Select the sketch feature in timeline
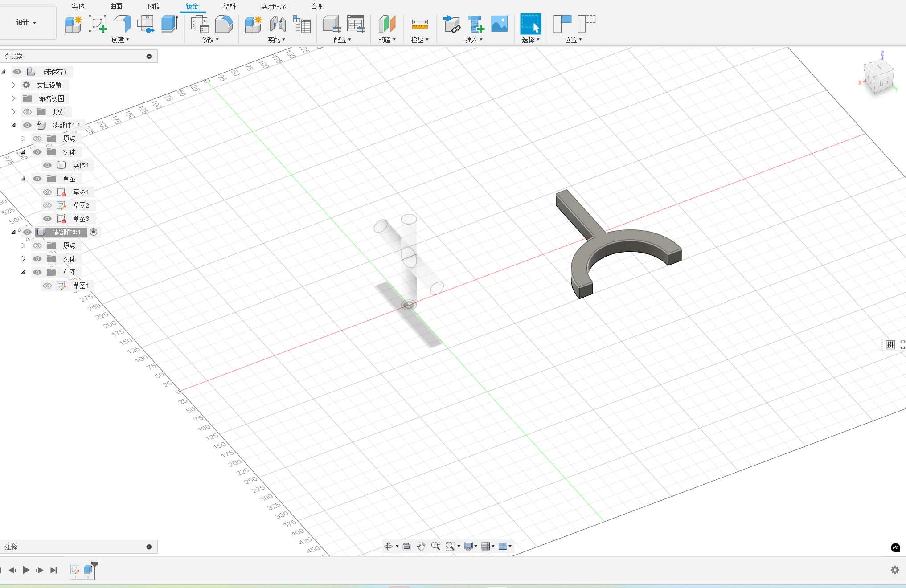Image resolution: width=906 pixels, height=588 pixels. (x=74, y=570)
